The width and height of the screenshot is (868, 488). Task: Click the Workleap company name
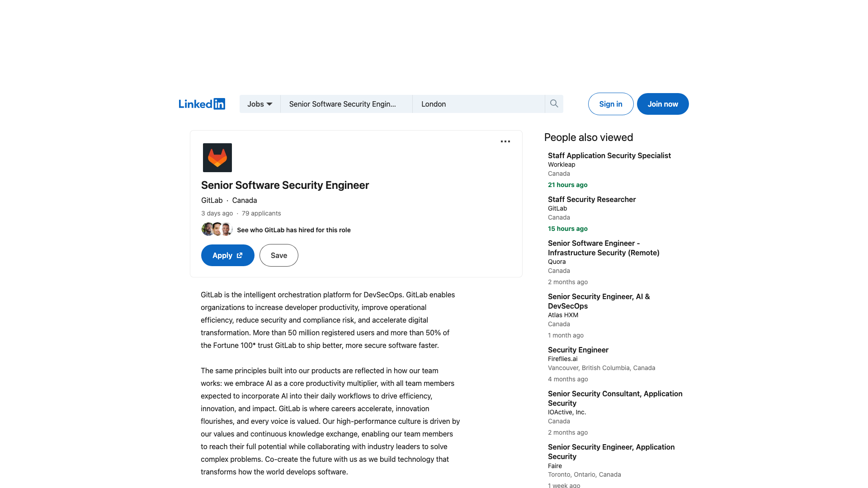click(561, 164)
